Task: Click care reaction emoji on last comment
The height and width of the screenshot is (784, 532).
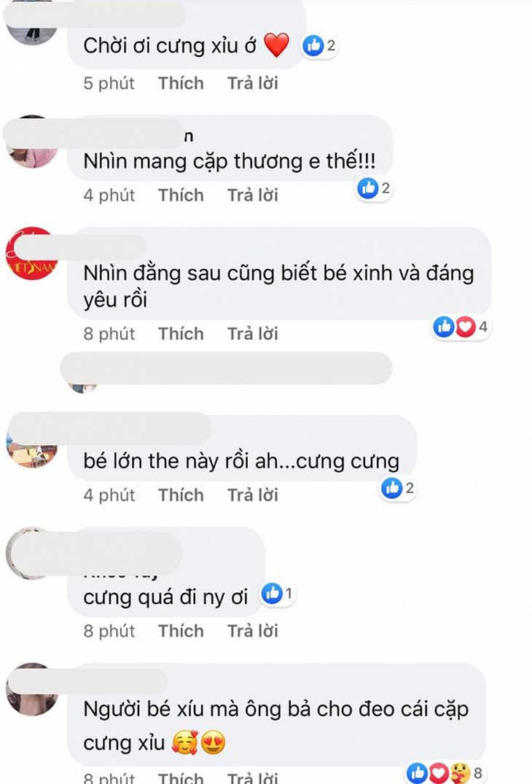Action: coord(460,772)
